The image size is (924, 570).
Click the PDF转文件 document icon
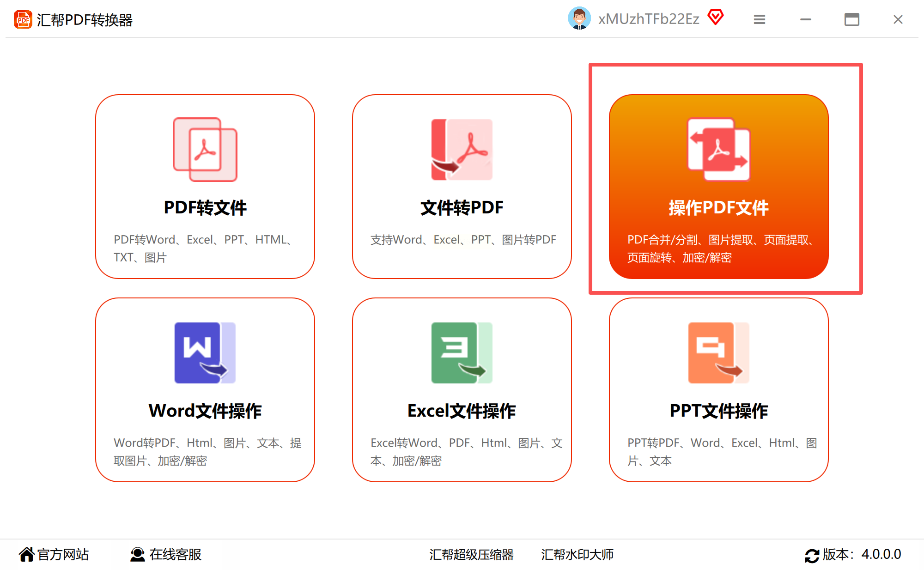205,149
